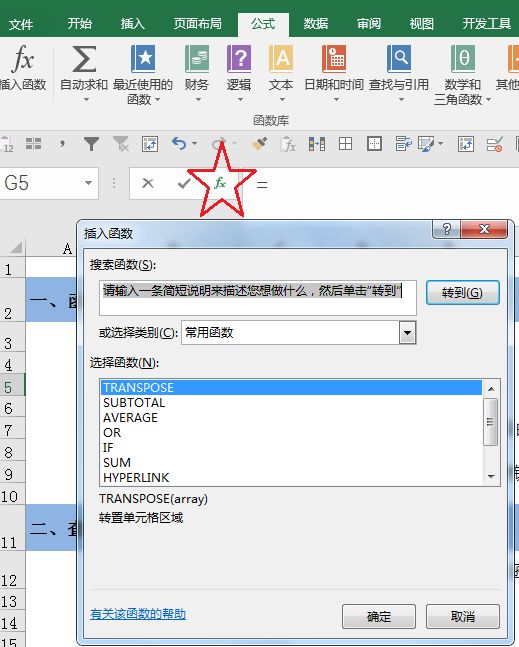519x647 pixels.
Task: Click the function list scrollbar thumb
Action: click(x=491, y=422)
